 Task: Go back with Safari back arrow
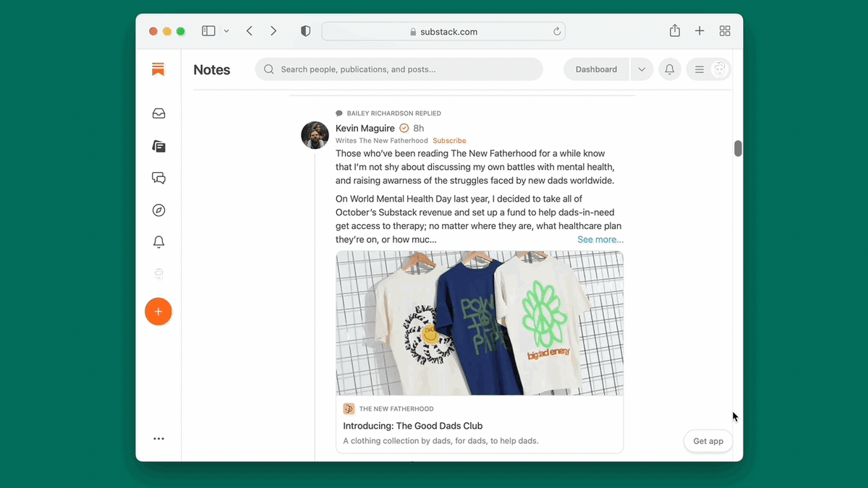[x=249, y=31]
